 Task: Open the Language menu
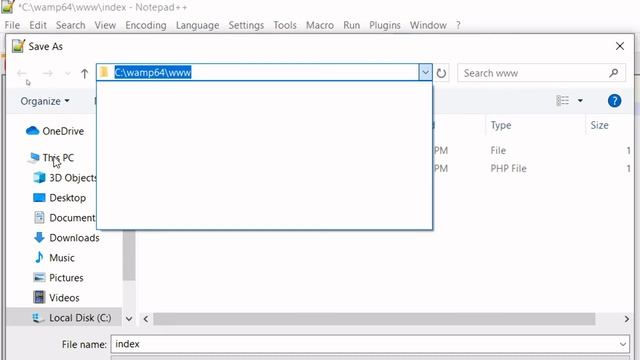coord(198,25)
